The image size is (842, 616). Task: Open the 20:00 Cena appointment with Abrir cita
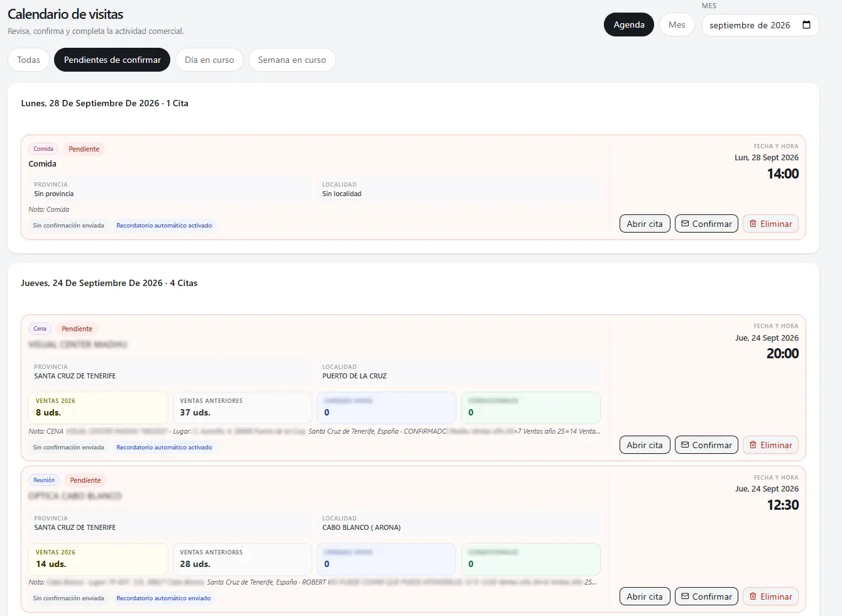pos(645,445)
